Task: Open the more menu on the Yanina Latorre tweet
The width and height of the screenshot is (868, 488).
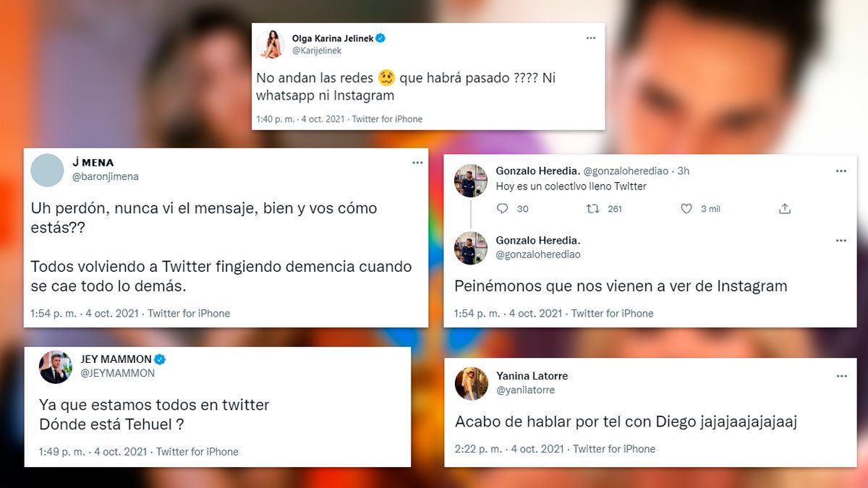Action: [841, 377]
